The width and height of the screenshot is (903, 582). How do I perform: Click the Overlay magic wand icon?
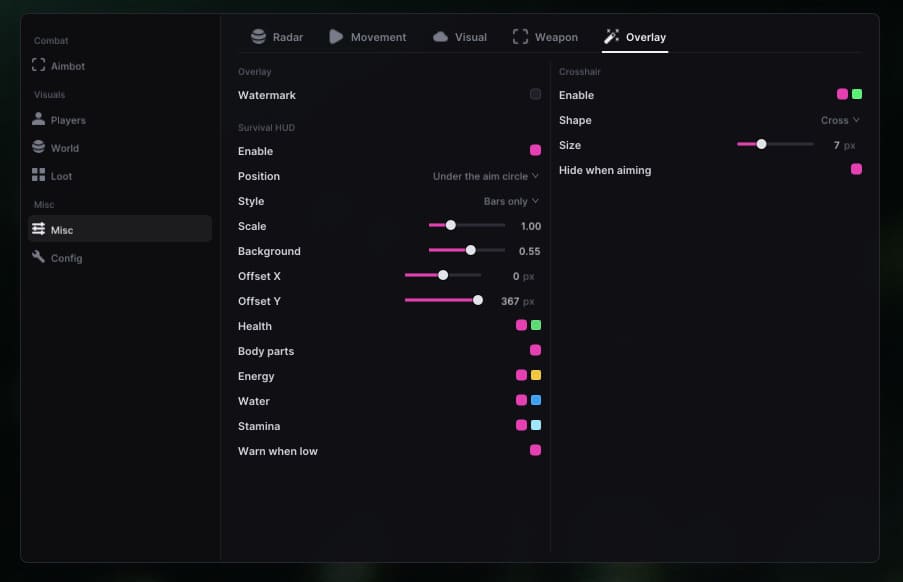[x=612, y=36]
